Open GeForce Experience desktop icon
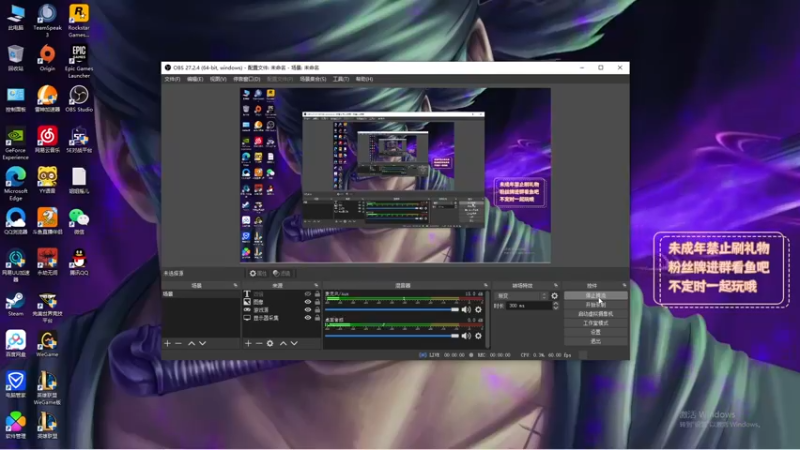 click(15, 143)
